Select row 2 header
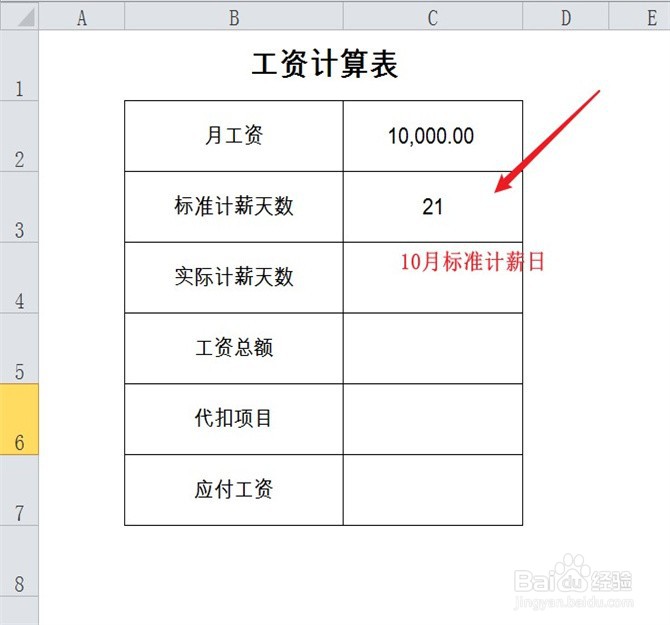This screenshot has width=670, height=625. pos(19,136)
